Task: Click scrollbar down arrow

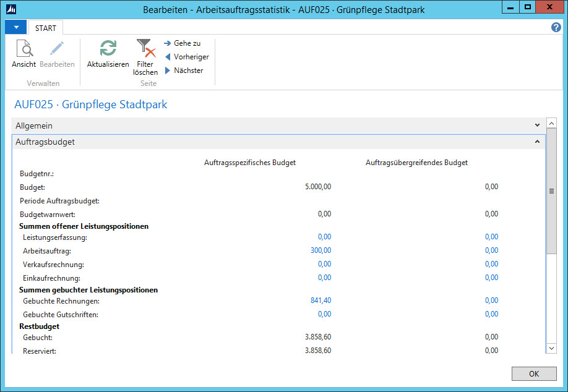Action: click(x=551, y=348)
